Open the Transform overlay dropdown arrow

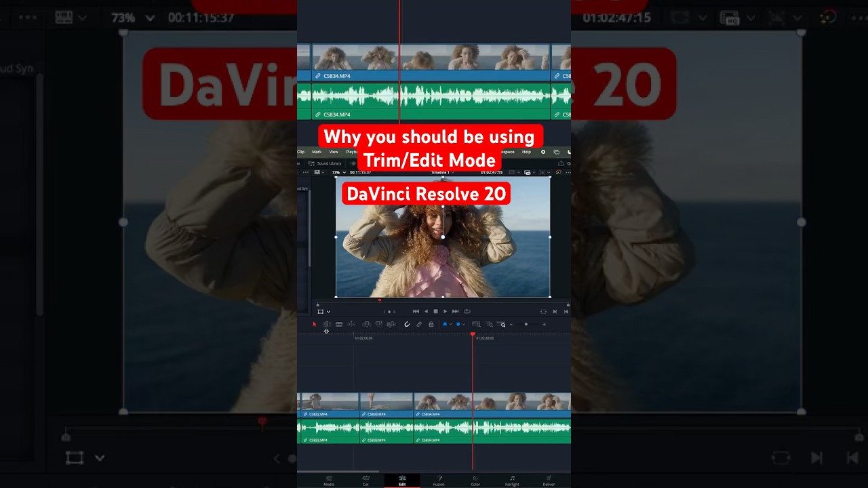[329, 312]
